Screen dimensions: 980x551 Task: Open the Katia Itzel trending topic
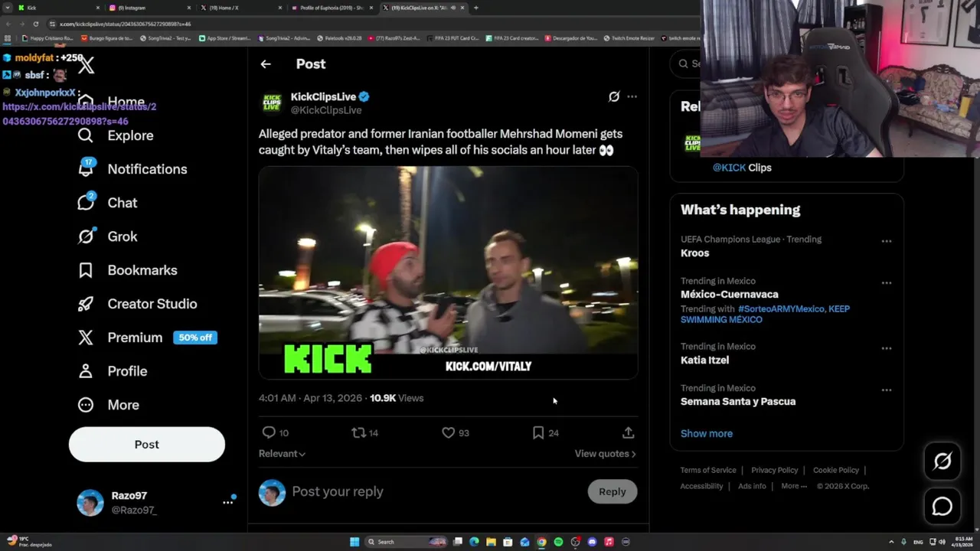704,360
